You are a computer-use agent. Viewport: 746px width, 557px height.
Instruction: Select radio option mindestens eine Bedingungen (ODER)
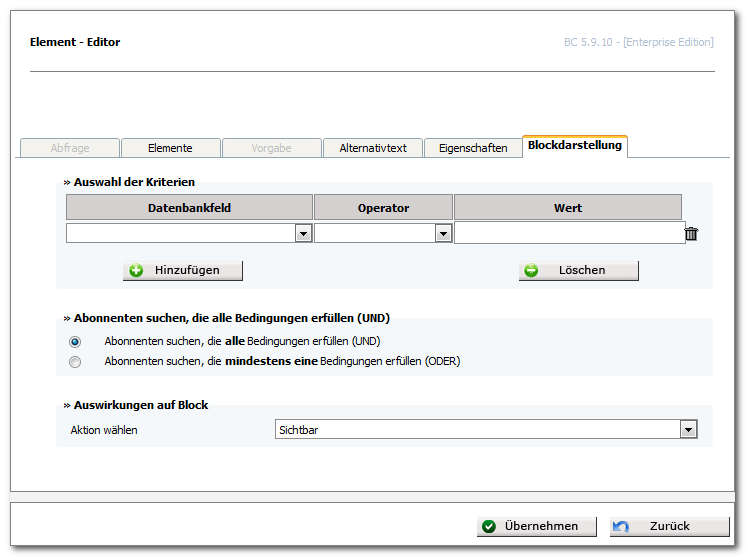click(75, 362)
